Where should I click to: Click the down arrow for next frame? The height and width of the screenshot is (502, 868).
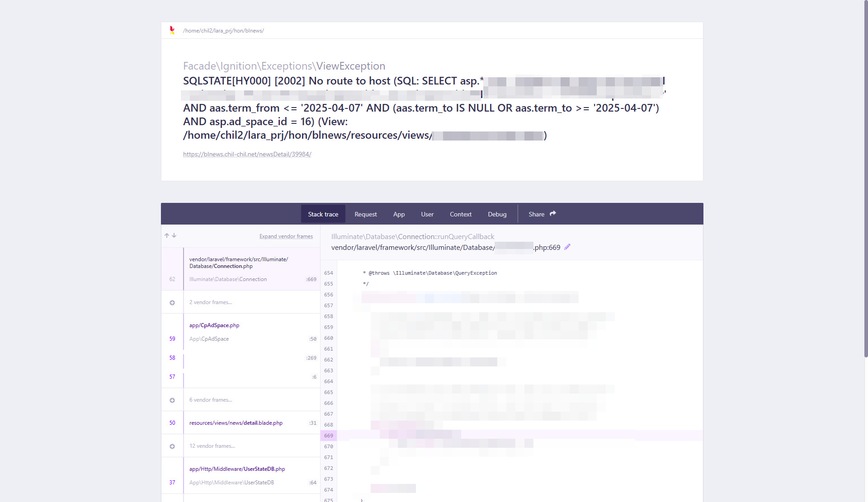tap(174, 235)
